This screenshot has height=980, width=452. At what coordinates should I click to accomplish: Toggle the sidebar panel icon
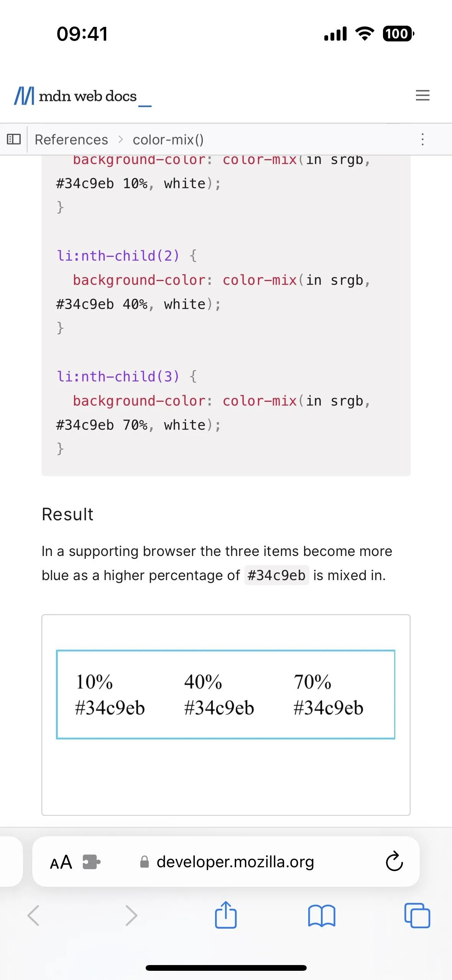tap(14, 139)
